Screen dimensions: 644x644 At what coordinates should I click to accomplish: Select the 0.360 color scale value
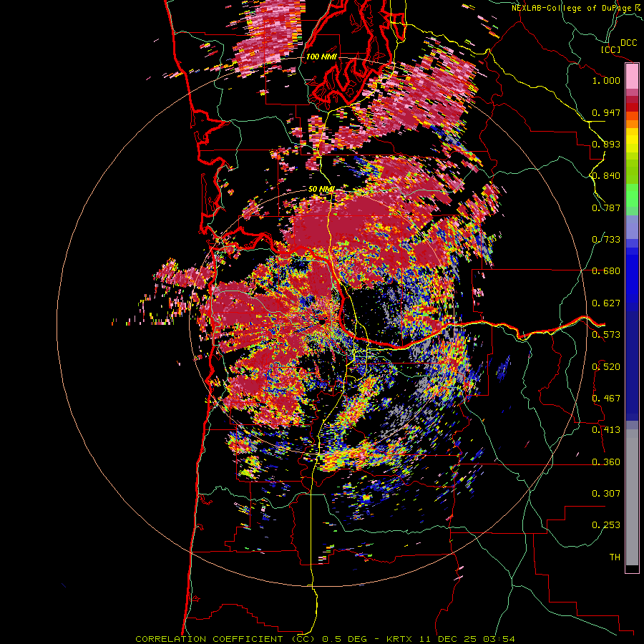[x=606, y=462]
